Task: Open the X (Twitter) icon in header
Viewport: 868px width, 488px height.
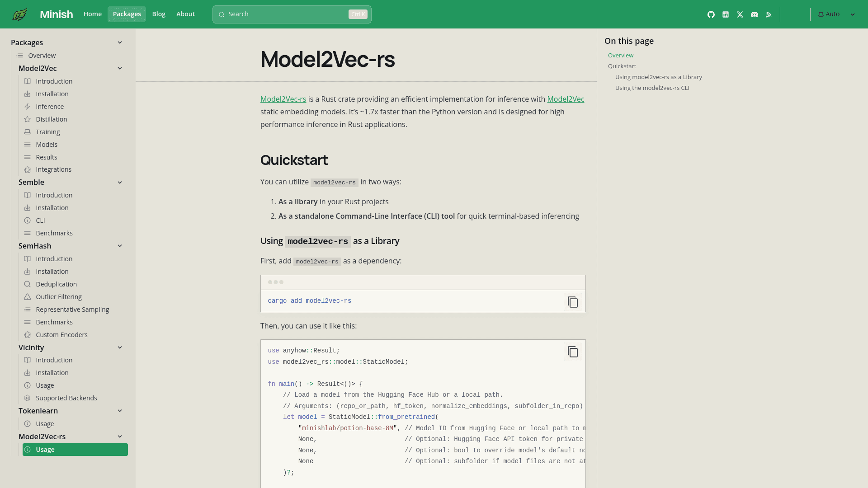Action: (x=740, y=14)
